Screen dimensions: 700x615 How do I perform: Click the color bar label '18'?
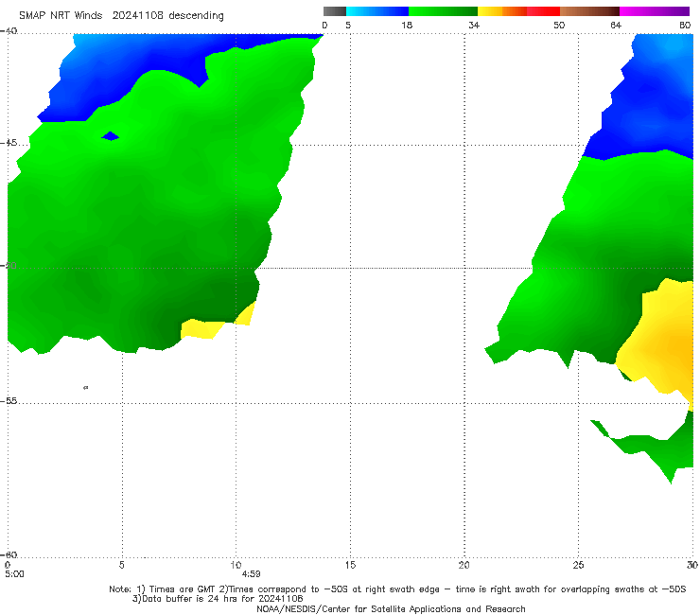(x=407, y=26)
